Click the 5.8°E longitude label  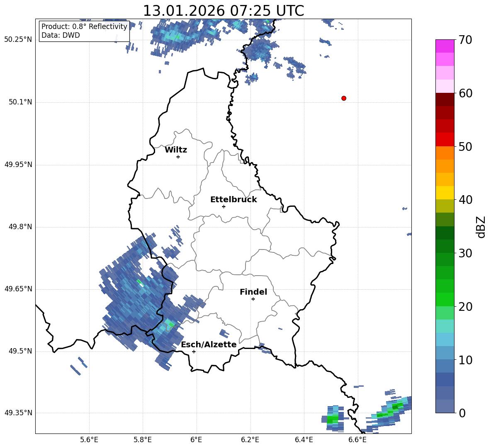click(143, 440)
